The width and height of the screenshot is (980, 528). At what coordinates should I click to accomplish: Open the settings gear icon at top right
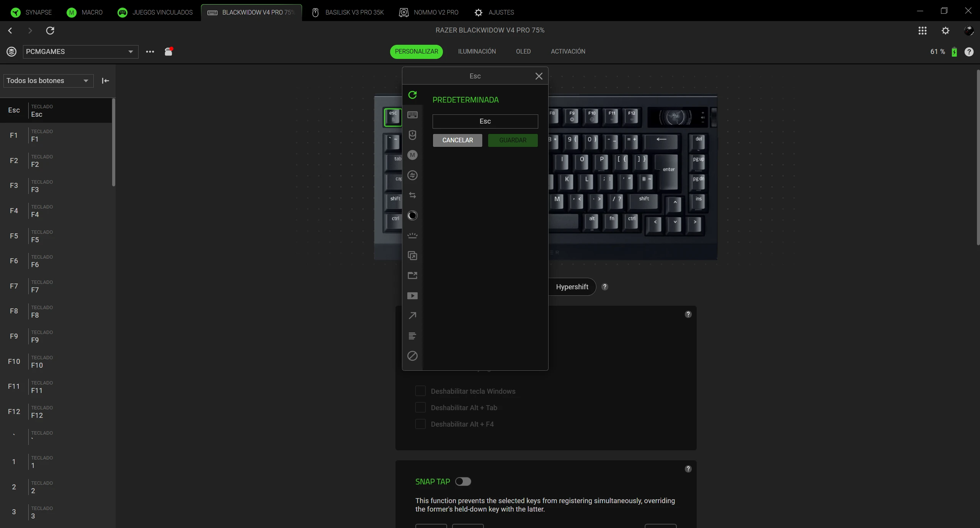pyautogui.click(x=946, y=31)
